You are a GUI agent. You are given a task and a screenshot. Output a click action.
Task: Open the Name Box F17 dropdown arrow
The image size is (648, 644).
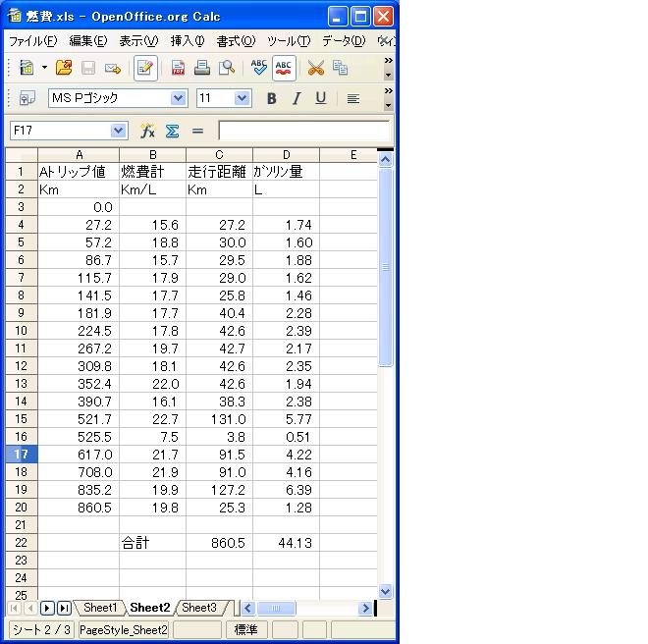pos(118,131)
